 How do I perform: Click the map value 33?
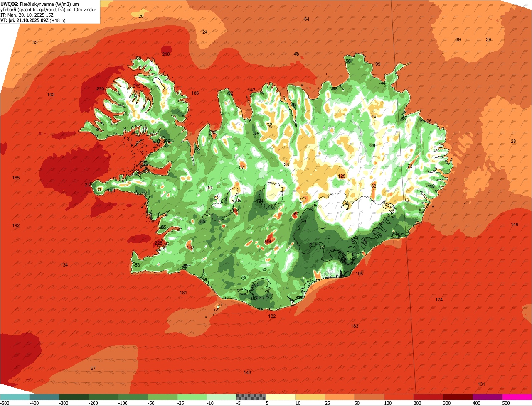(35, 43)
